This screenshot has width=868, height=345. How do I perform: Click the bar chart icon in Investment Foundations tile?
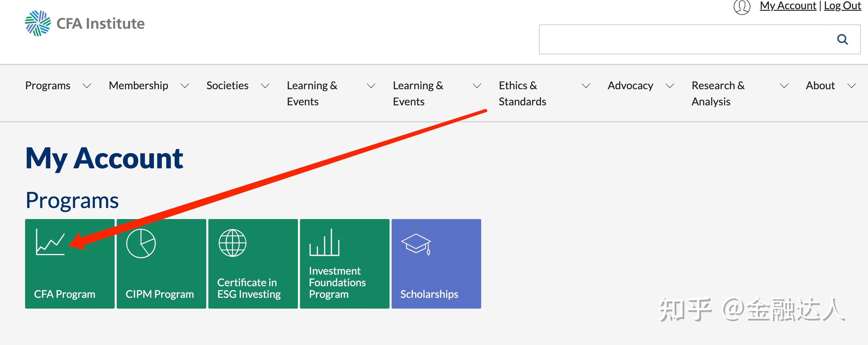click(324, 243)
